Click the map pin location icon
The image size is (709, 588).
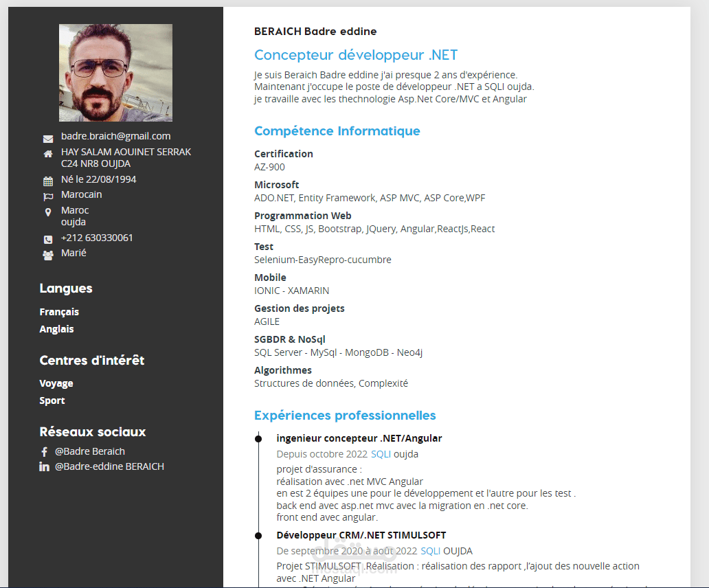coord(48,212)
